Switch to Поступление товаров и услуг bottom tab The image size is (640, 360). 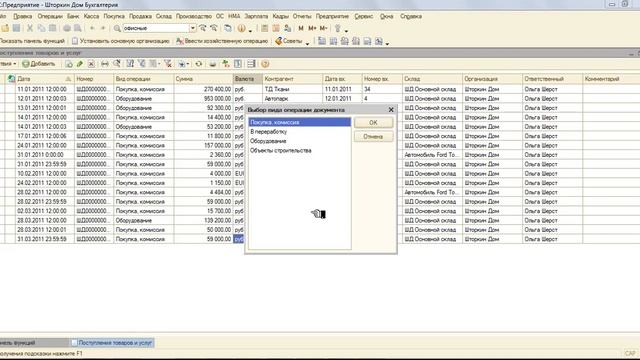pos(112,343)
